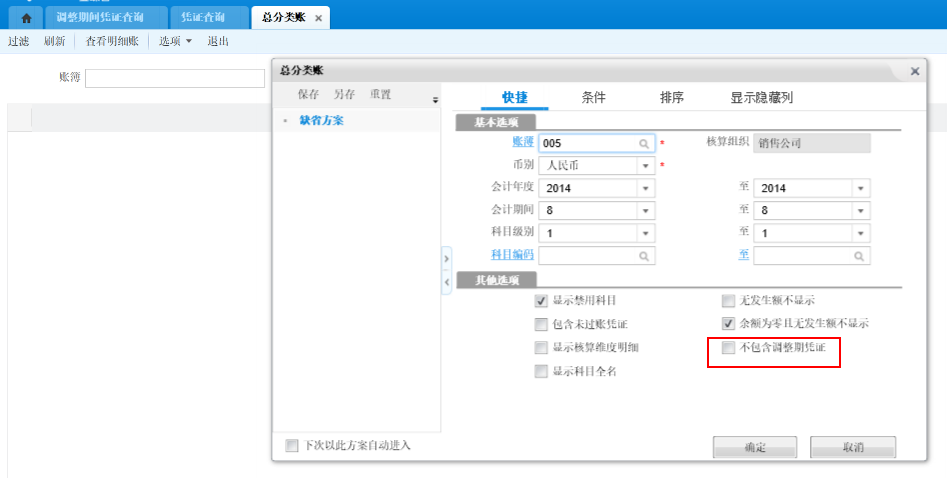Collapse the left scheme panel with the arrow

[446, 283]
